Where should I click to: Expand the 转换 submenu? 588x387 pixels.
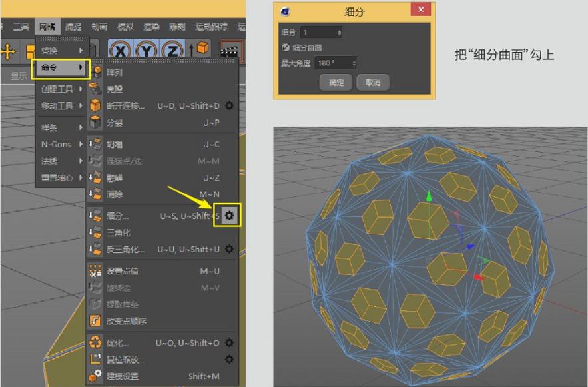[61, 51]
